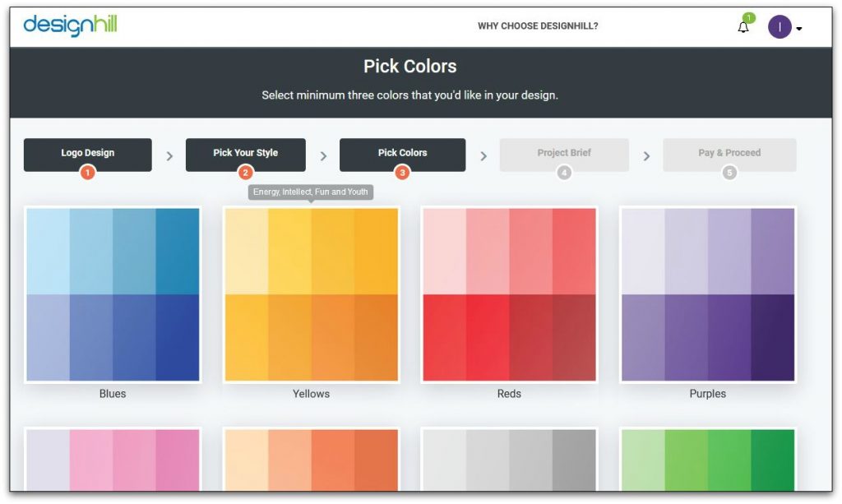Click the notification count badge showing 1
The height and width of the screenshot is (504, 842).
coord(751,16)
